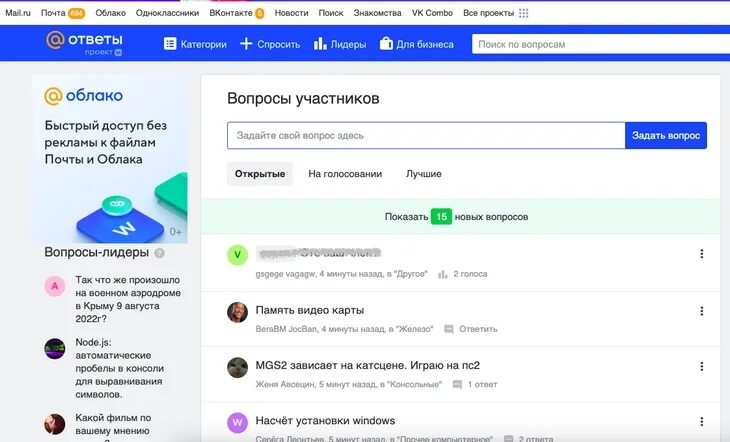Open Одноклассники in the top bar
This screenshot has height=442, width=730.
pyautogui.click(x=167, y=13)
